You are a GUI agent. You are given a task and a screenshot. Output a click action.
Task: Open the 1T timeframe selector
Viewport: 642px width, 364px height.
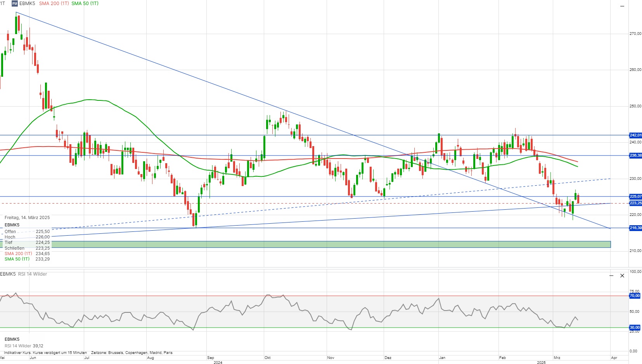point(3,3)
